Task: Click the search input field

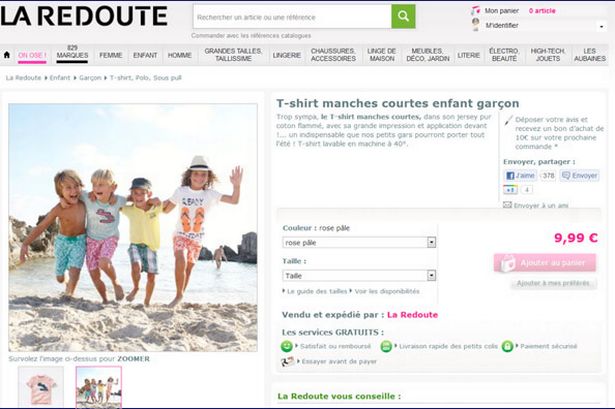Action: pos(290,17)
